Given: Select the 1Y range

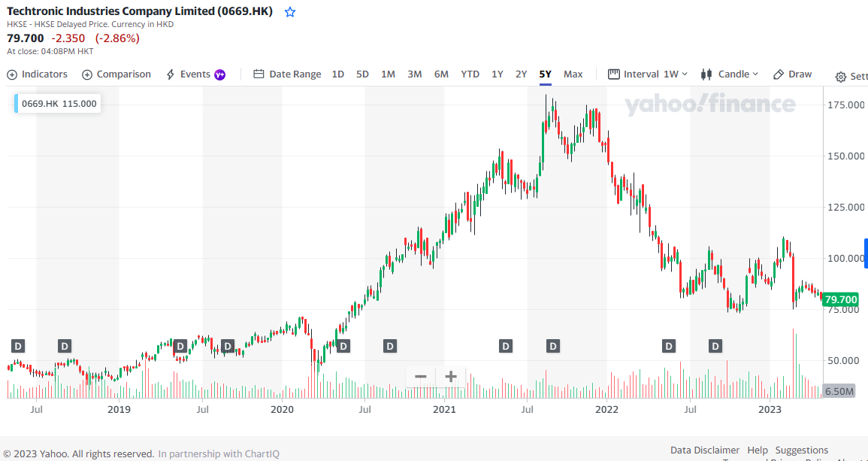Looking at the screenshot, I should pyautogui.click(x=497, y=74).
